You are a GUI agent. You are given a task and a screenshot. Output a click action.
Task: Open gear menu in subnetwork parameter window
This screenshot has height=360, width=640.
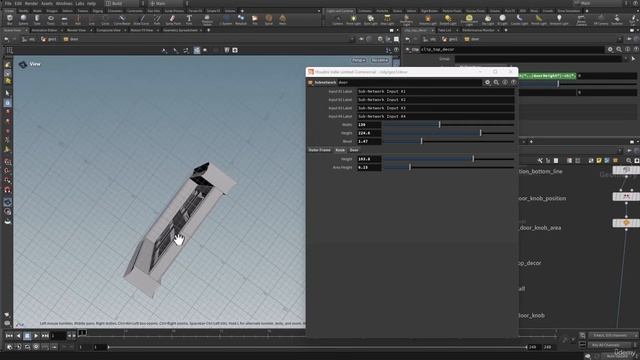(x=487, y=82)
